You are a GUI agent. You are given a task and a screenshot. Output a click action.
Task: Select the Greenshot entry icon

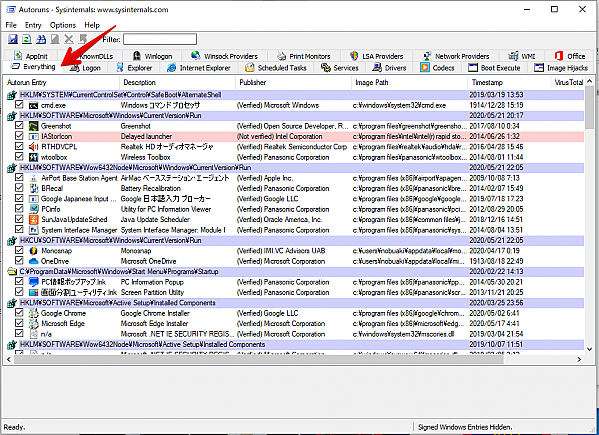point(34,126)
